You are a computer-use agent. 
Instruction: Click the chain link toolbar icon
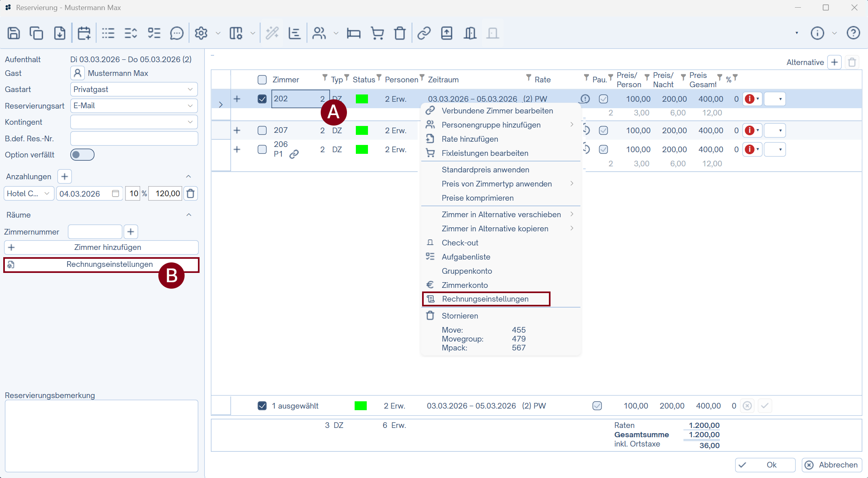point(424,33)
